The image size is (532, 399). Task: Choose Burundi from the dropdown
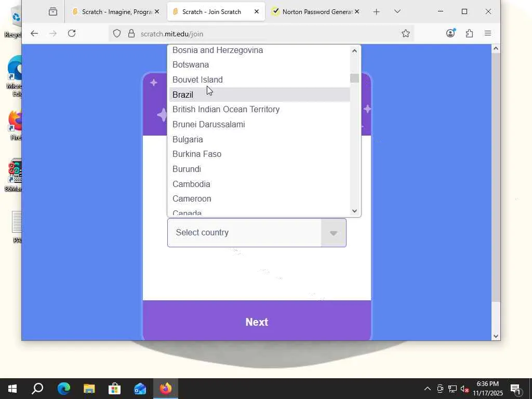pos(260,169)
